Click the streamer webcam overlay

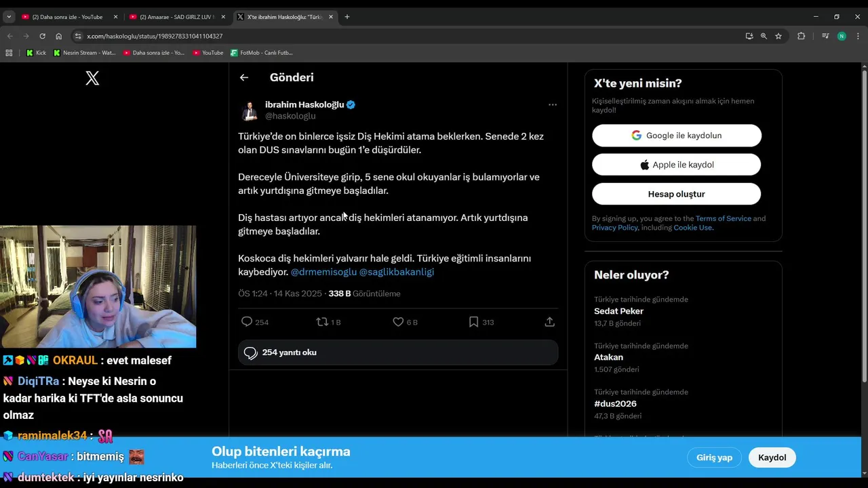click(98, 287)
